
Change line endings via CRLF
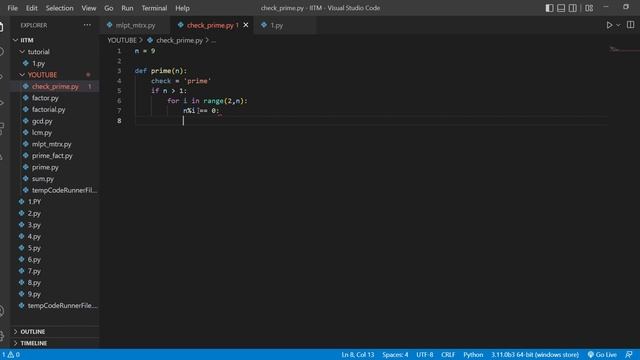(x=448, y=355)
